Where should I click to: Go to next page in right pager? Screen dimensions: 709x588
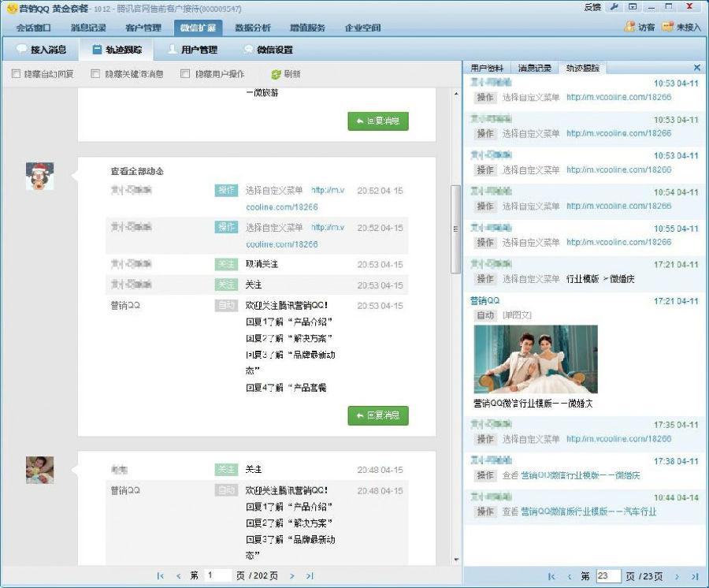coord(677,576)
